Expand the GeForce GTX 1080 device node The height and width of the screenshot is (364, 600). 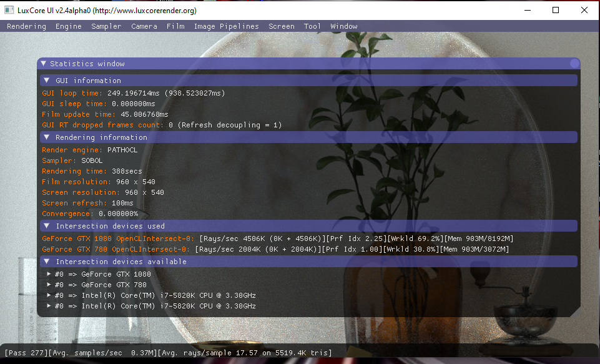pyautogui.click(x=49, y=274)
